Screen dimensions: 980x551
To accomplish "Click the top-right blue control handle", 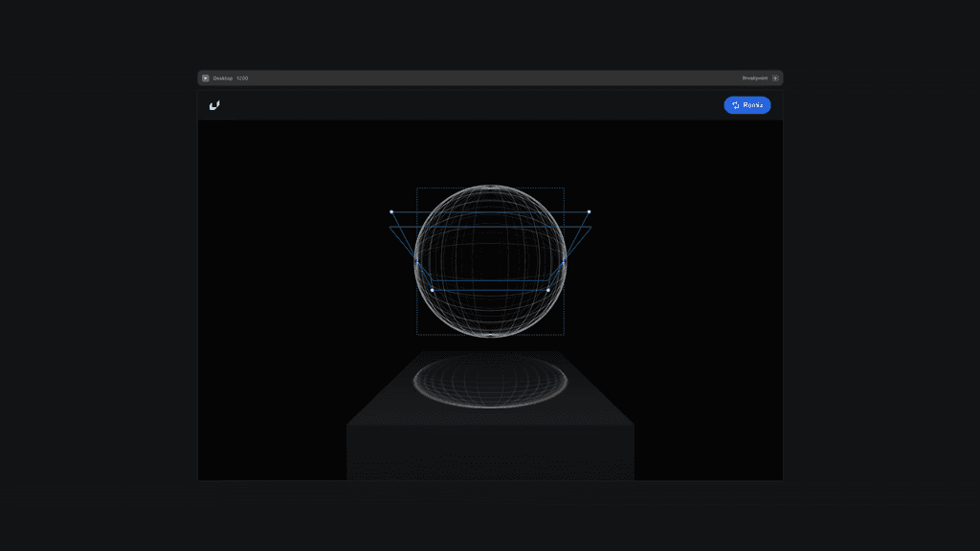I will (590, 210).
